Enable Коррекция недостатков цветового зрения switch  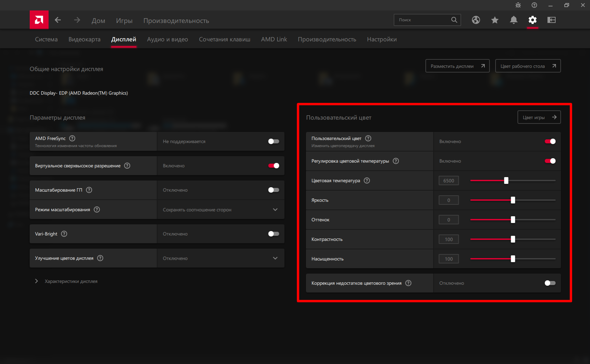[550, 283]
